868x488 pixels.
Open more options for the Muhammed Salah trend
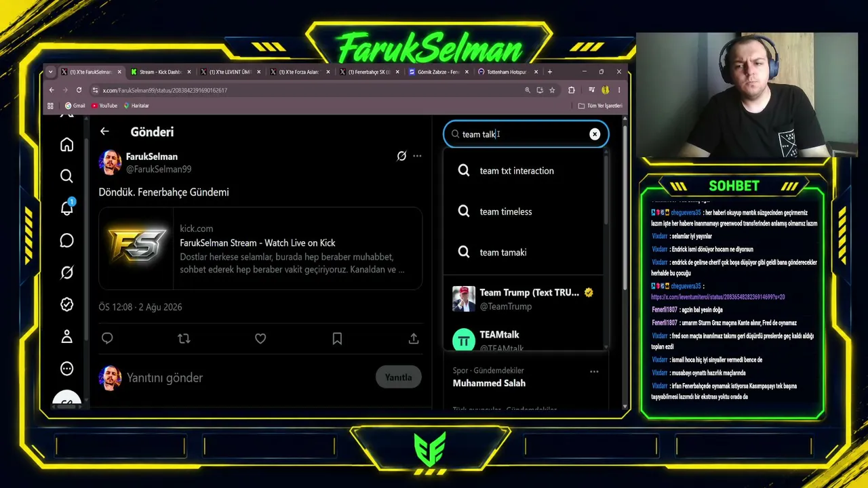pyautogui.click(x=594, y=371)
